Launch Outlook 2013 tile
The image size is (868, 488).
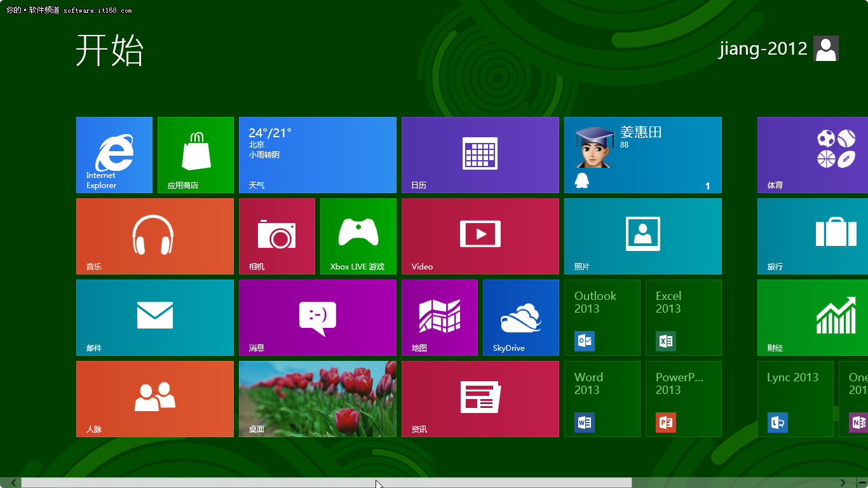point(602,318)
